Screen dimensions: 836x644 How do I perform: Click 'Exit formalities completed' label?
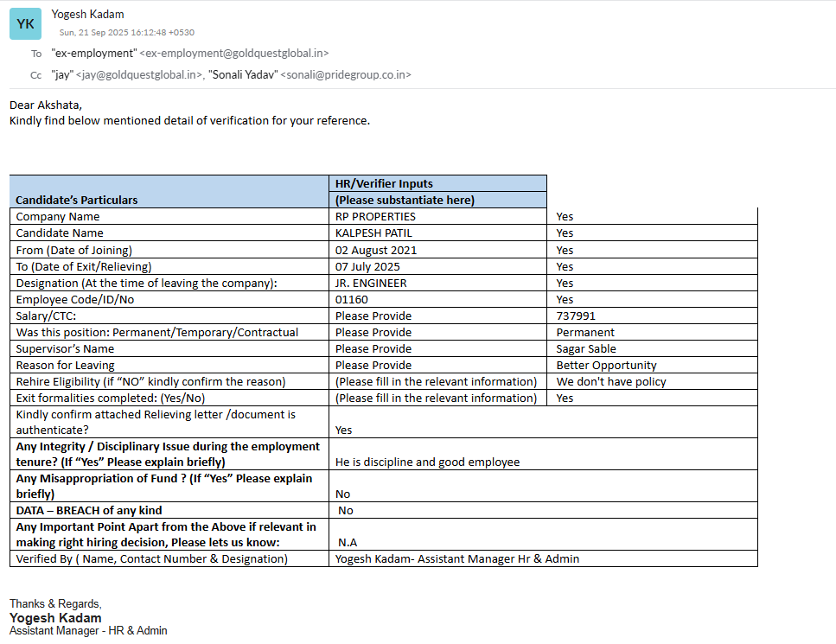[x=111, y=399]
